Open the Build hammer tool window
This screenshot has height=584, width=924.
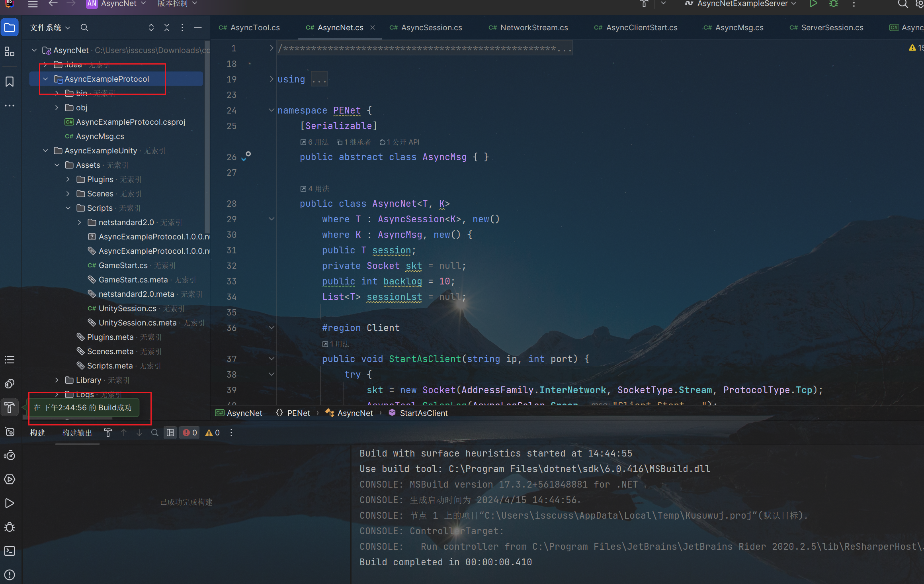10,408
